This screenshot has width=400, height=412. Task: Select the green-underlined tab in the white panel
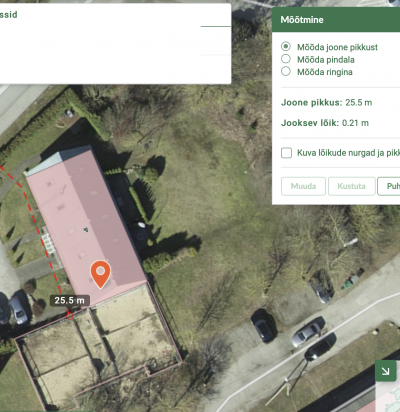click(x=216, y=17)
